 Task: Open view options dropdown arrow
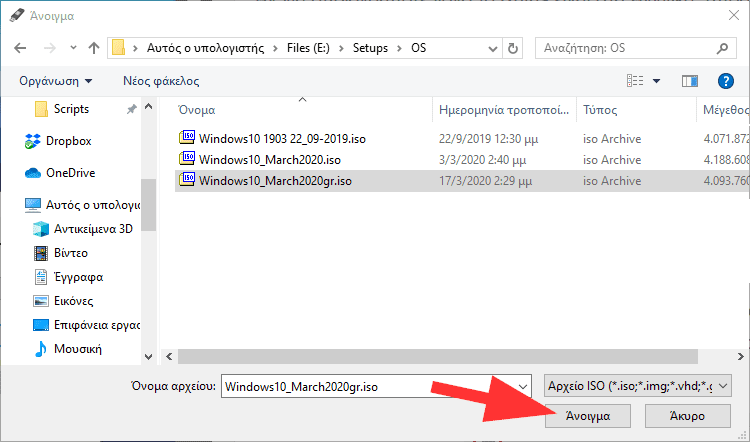click(x=657, y=81)
